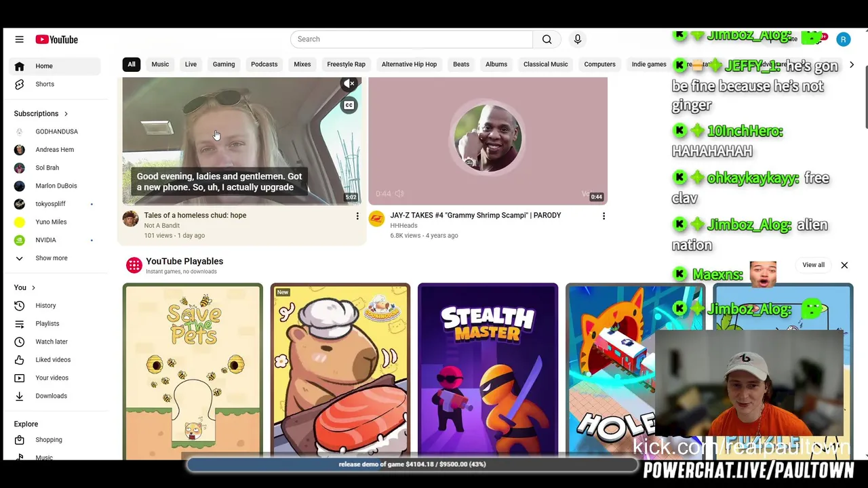Viewport: 868px width, 488px height.
Task: Open Save the Pets game
Action: click(193, 371)
